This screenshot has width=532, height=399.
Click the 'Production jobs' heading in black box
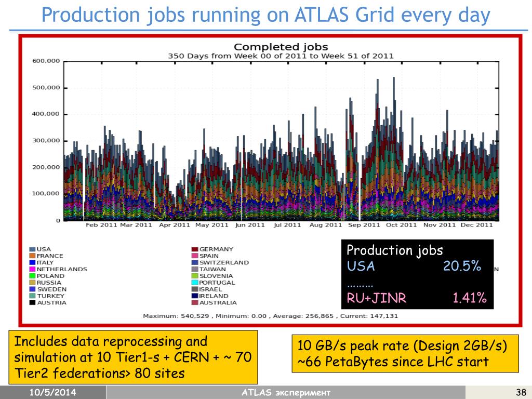coord(395,250)
